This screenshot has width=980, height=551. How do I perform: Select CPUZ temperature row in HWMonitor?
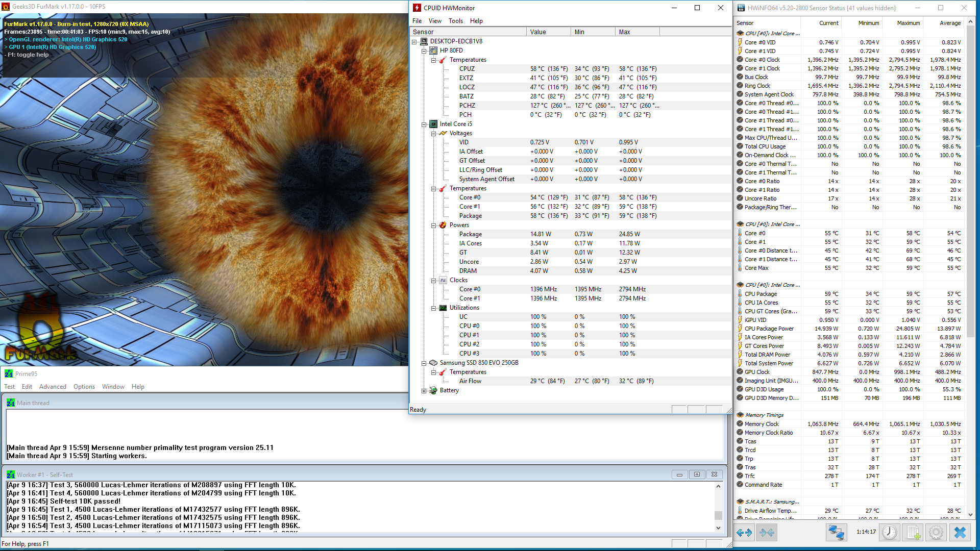tap(570, 69)
